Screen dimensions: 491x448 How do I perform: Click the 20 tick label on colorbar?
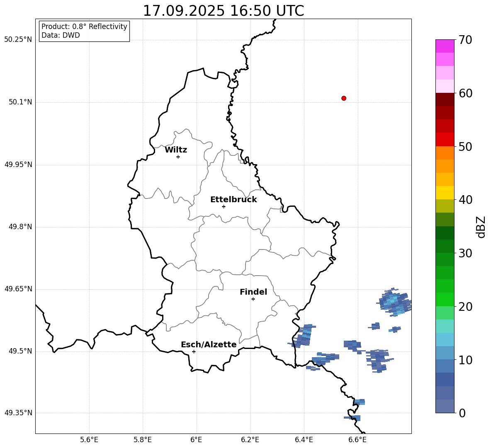pos(465,307)
